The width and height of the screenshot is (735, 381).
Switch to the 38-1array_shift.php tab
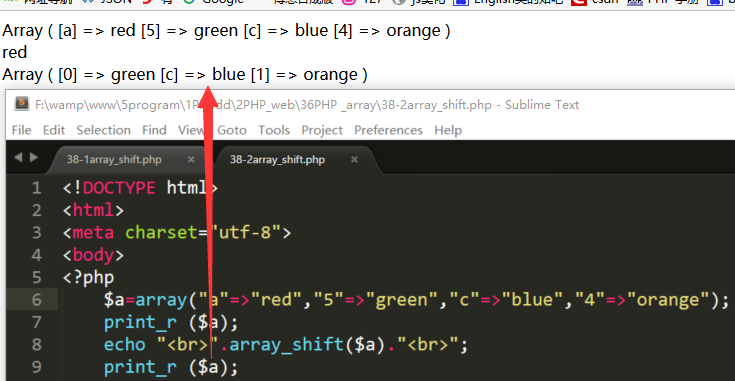click(x=114, y=159)
